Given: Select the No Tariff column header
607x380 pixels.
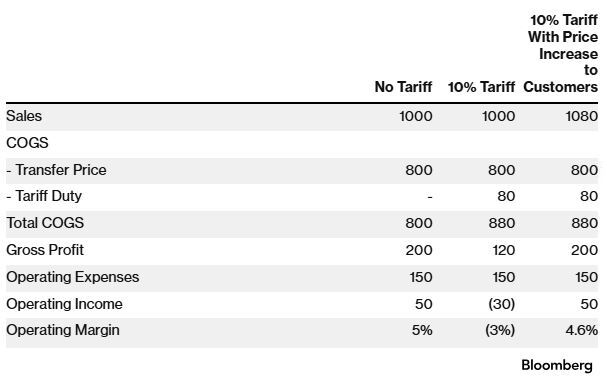Looking at the screenshot, I should point(403,87).
